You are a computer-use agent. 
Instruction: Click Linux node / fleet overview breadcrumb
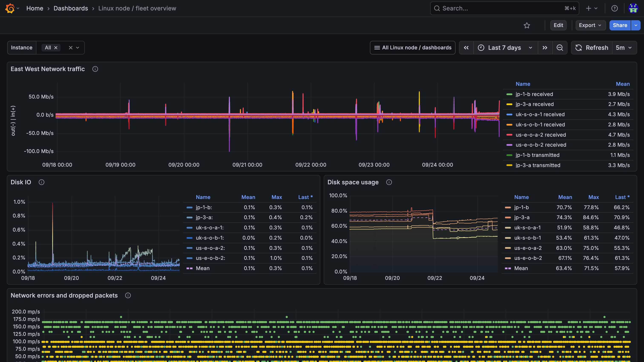tap(137, 8)
